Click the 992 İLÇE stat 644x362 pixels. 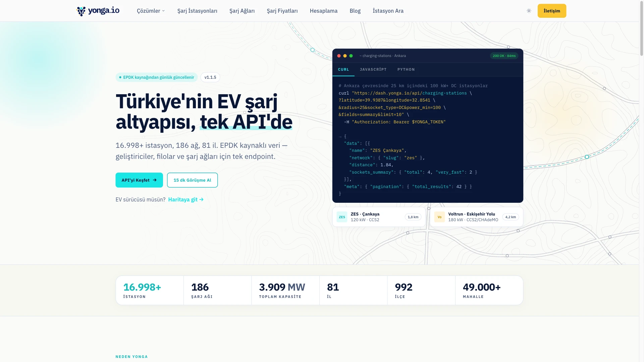[421, 290]
